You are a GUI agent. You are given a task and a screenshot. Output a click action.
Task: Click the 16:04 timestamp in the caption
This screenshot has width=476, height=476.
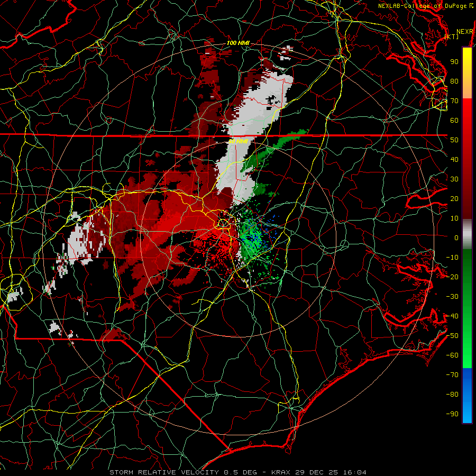[354, 472]
